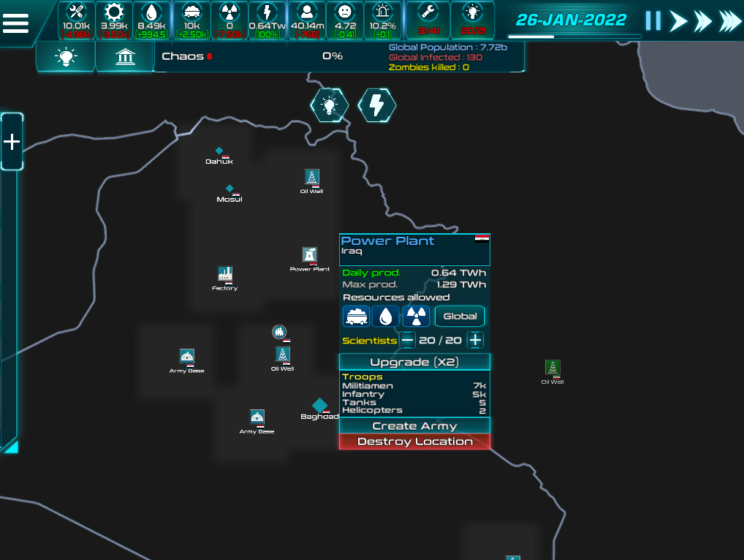The height and width of the screenshot is (560, 744).
Task: Select the hexagonal lightbulb research icon
Action: (x=330, y=105)
